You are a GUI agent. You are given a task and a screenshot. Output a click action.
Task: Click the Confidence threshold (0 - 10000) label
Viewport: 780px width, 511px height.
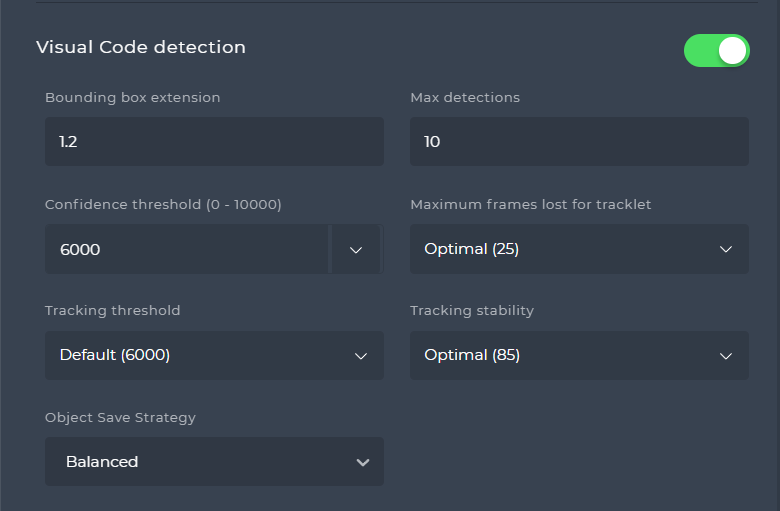pyautogui.click(x=163, y=204)
